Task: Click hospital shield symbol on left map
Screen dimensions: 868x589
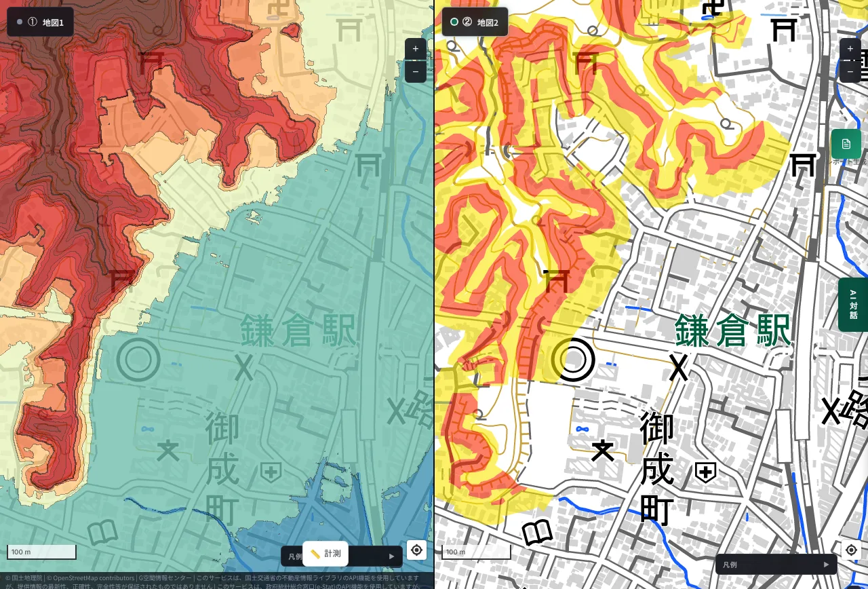Action: coord(271,472)
